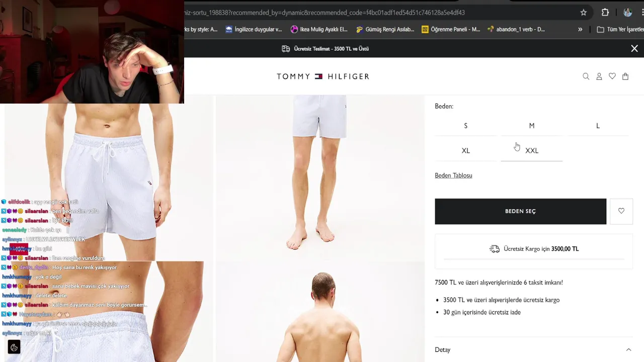Add product to favorites with heart button

(x=621, y=211)
